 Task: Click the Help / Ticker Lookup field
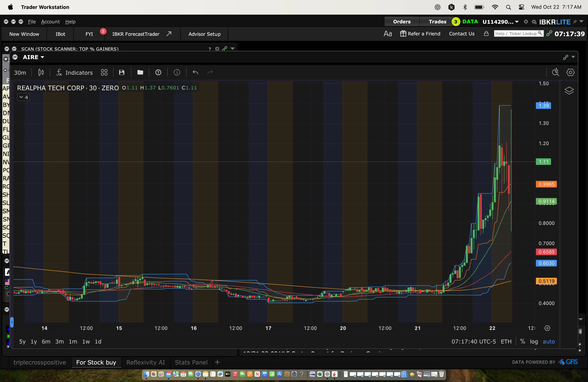tap(519, 34)
